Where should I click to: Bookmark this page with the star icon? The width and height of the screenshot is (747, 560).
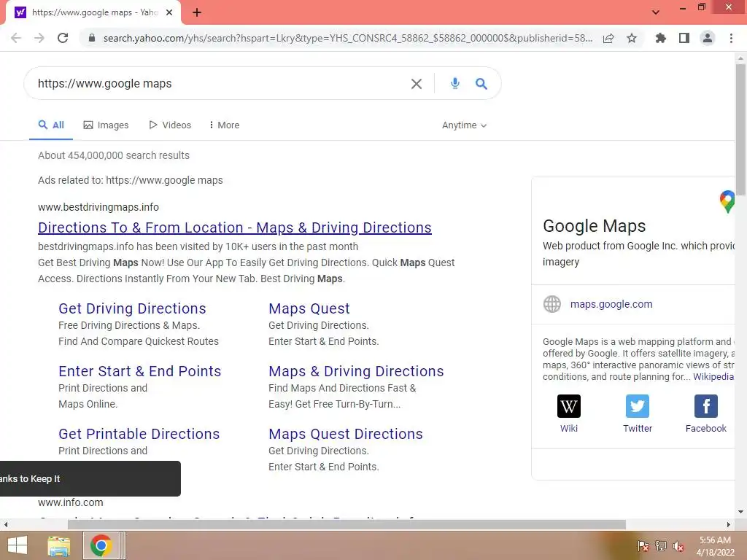click(632, 38)
